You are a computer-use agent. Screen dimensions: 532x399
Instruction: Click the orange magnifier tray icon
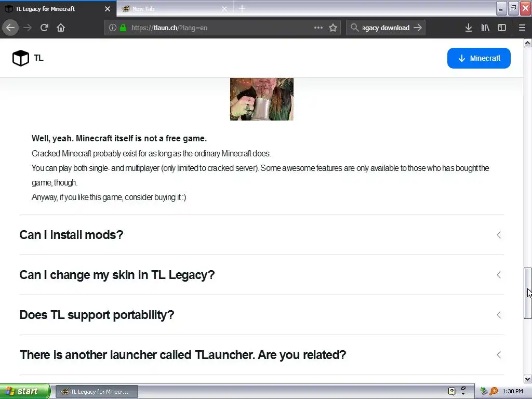click(x=494, y=391)
